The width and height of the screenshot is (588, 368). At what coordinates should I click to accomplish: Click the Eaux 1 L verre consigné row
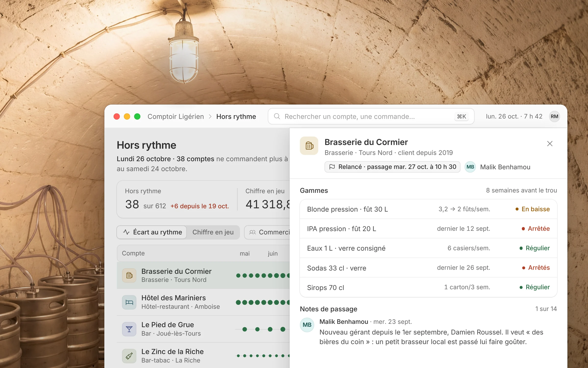click(x=428, y=248)
